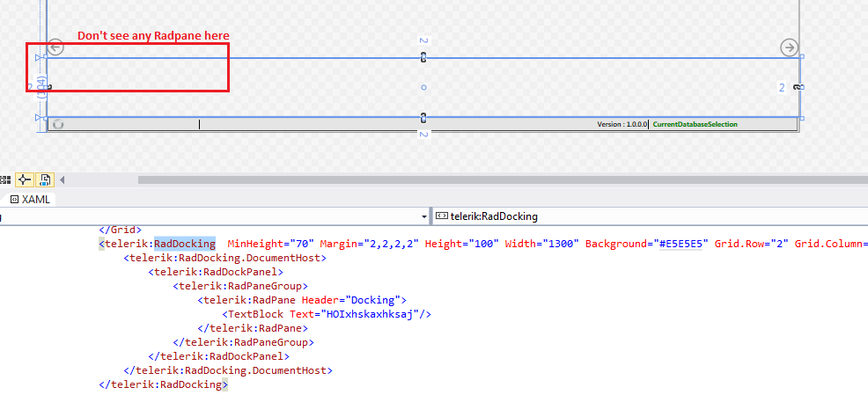Click the closing </telerik:RadPaneGroup> tag
The height and width of the screenshot is (395, 868).
(x=244, y=342)
